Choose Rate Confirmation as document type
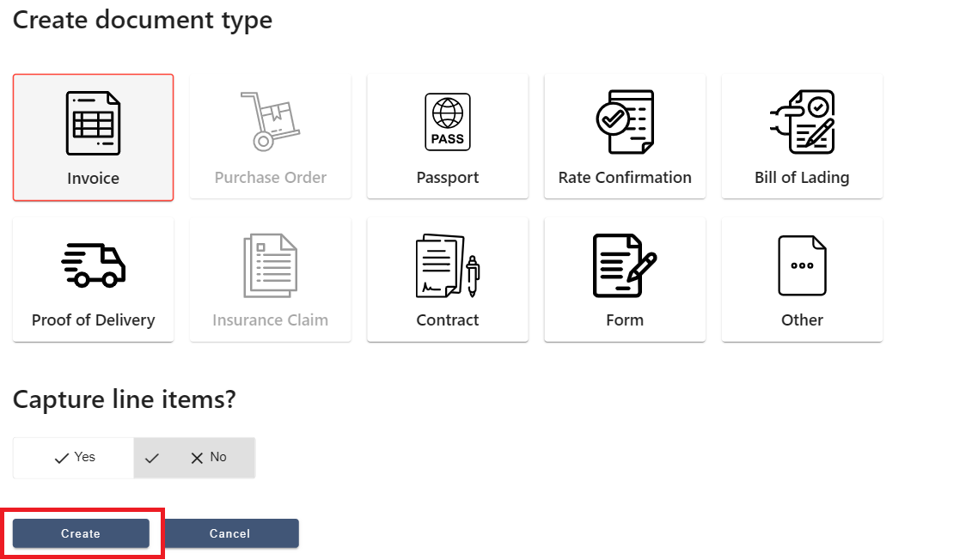The width and height of the screenshot is (972, 560). (x=624, y=137)
